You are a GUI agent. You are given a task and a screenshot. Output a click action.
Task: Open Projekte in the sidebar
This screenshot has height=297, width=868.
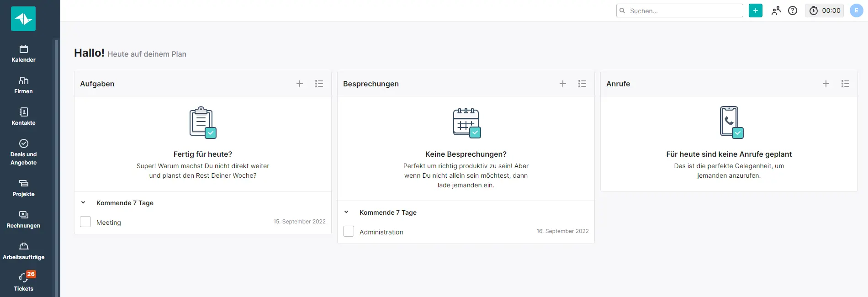coord(23,188)
